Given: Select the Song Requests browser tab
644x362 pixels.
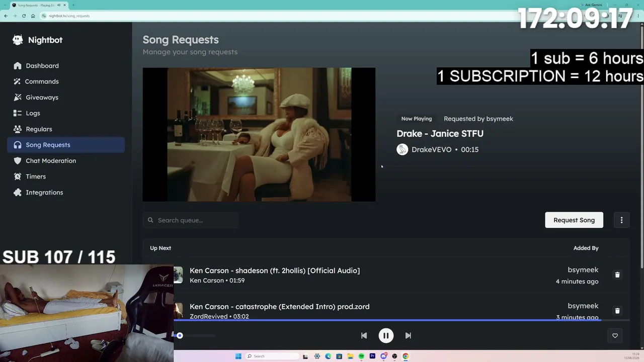Looking at the screenshot, I should [39, 5].
